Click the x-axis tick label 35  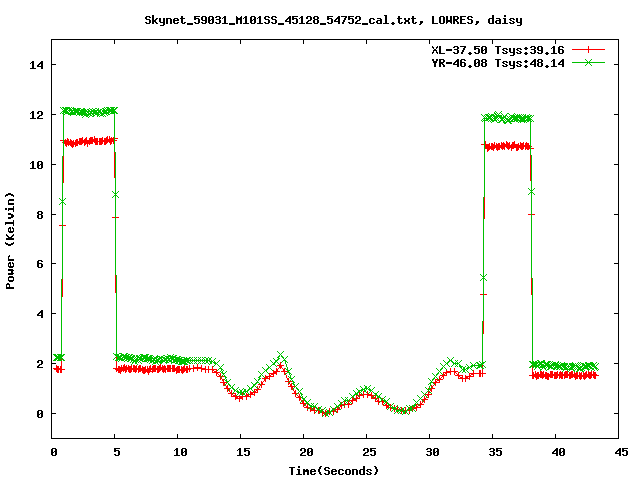point(495,452)
